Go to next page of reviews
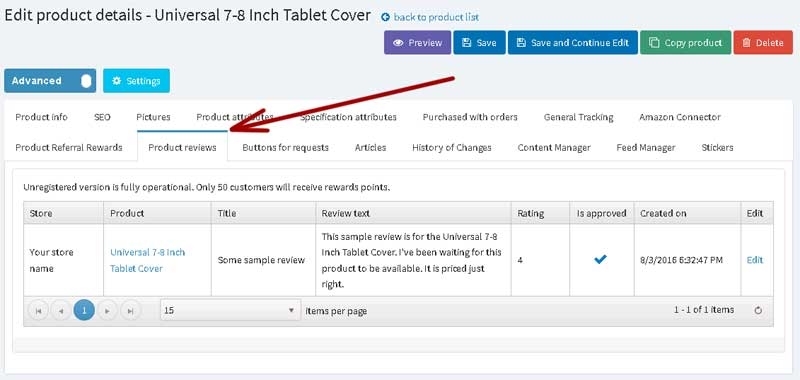The width and height of the screenshot is (800, 380). pyautogui.click(x=107, y=310)
